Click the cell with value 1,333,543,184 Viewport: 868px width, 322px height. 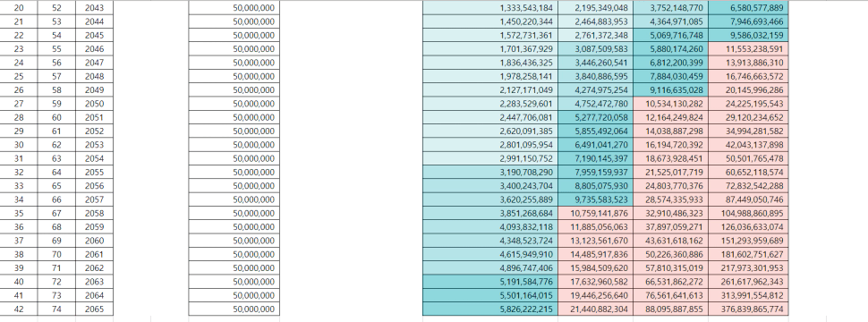(490, 8)
